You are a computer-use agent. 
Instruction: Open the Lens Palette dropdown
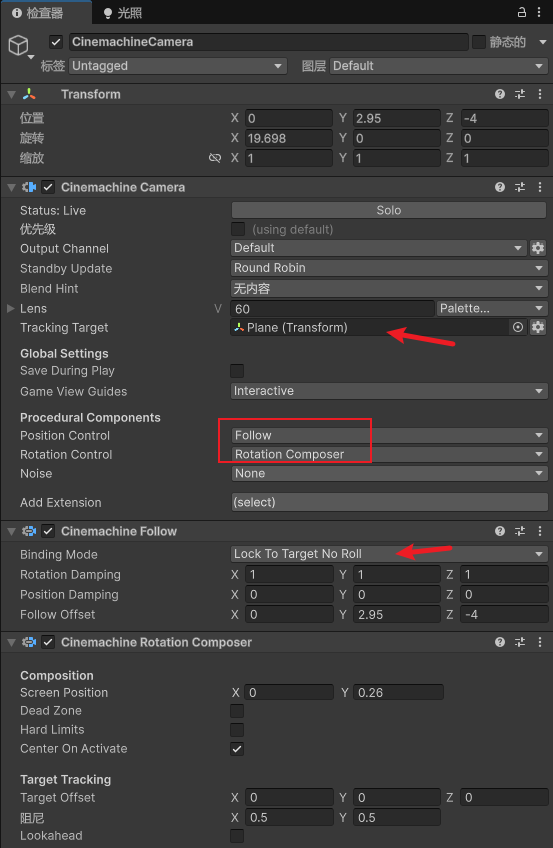coord(492,308)
